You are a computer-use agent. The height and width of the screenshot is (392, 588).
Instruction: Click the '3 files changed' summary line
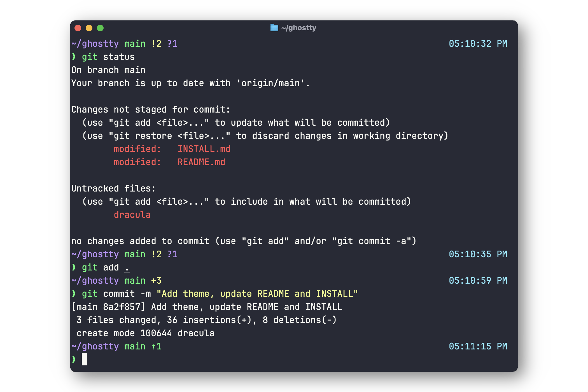[x=206, y=320]
